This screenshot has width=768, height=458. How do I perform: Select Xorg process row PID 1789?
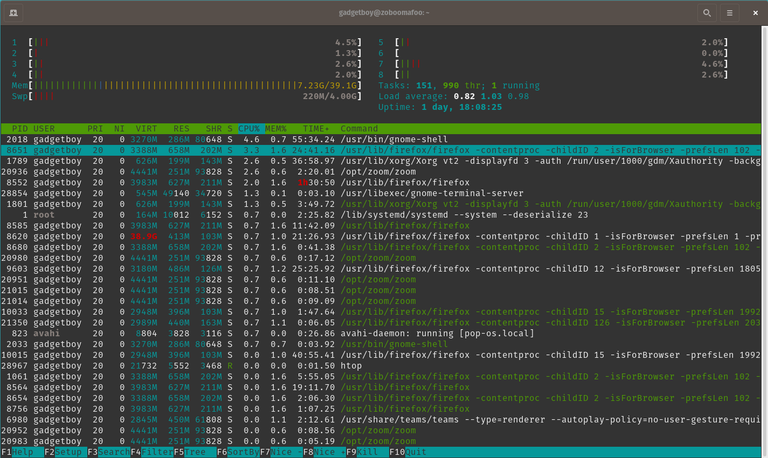pyautogui.click(x=381, y=161)
